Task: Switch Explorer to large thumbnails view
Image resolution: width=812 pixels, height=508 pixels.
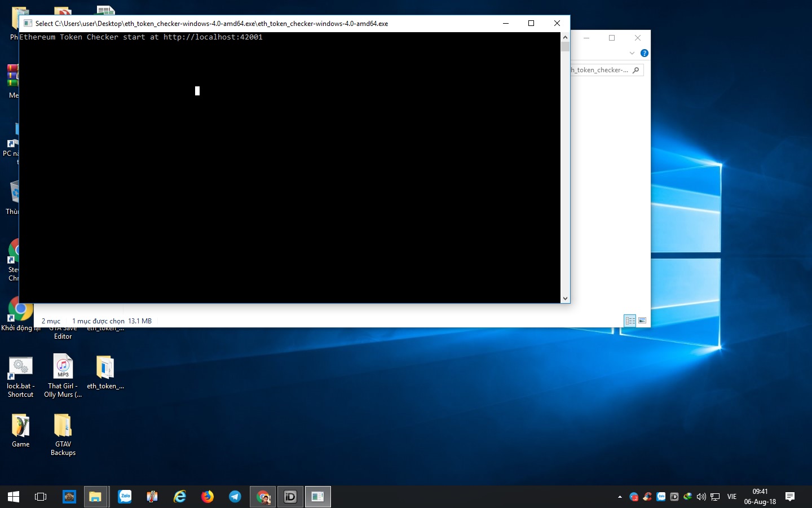Action: [642, 321]
